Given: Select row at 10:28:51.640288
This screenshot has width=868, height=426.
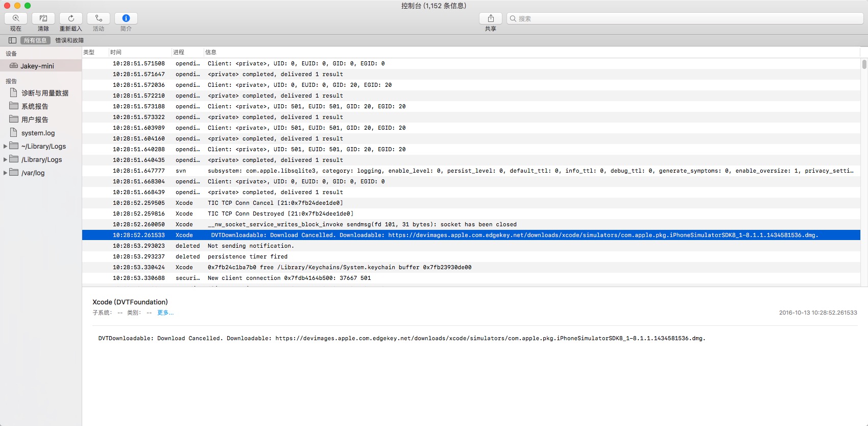Looking at the screenshot, I should click(471, 149).
